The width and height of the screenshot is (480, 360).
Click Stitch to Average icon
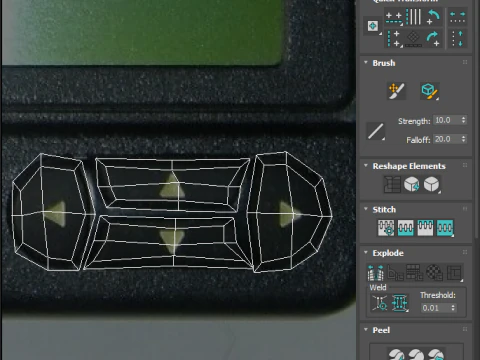point(405,228)
